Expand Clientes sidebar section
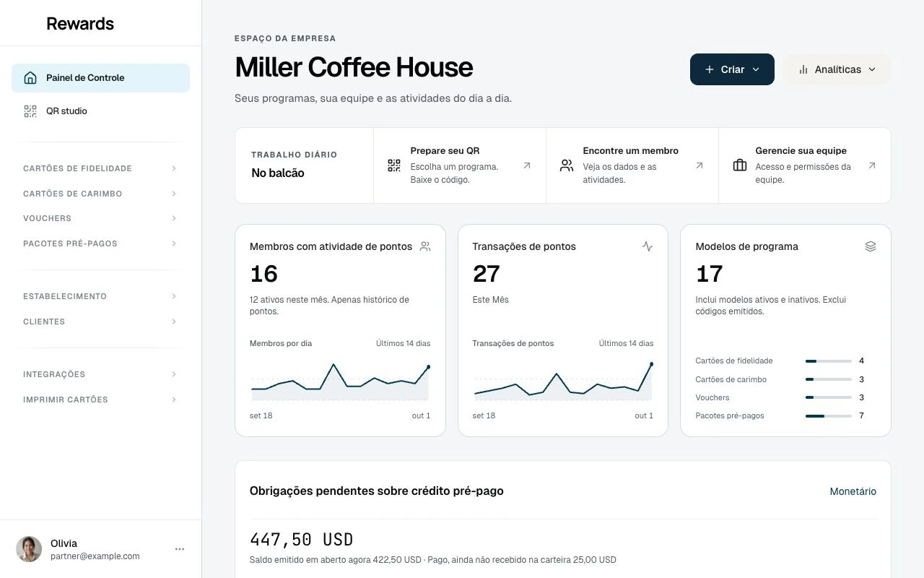This screenshot has width=924, height=578. (x=100, y=322)
